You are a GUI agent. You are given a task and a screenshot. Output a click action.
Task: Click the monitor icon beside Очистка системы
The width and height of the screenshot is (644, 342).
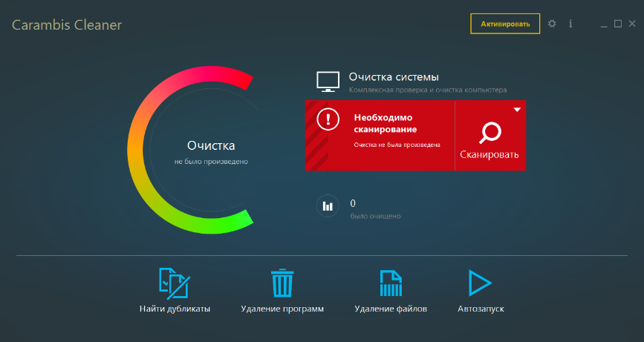[328, 82]
